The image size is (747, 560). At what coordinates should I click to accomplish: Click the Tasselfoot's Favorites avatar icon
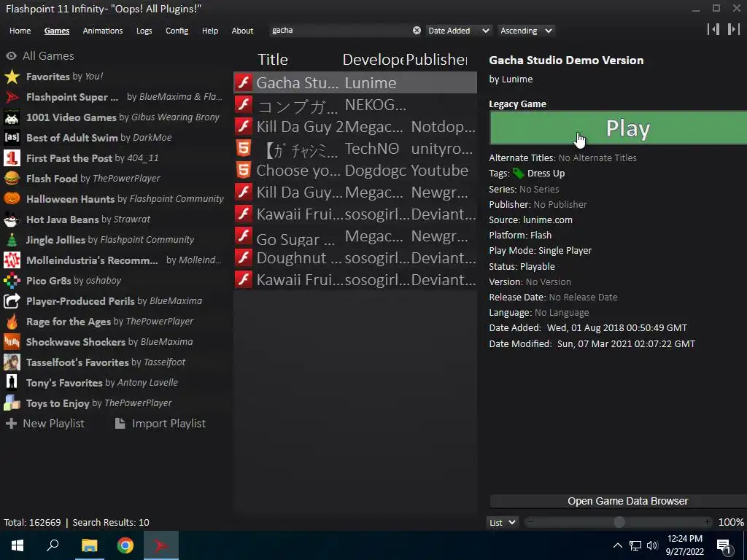coord(12,362)
